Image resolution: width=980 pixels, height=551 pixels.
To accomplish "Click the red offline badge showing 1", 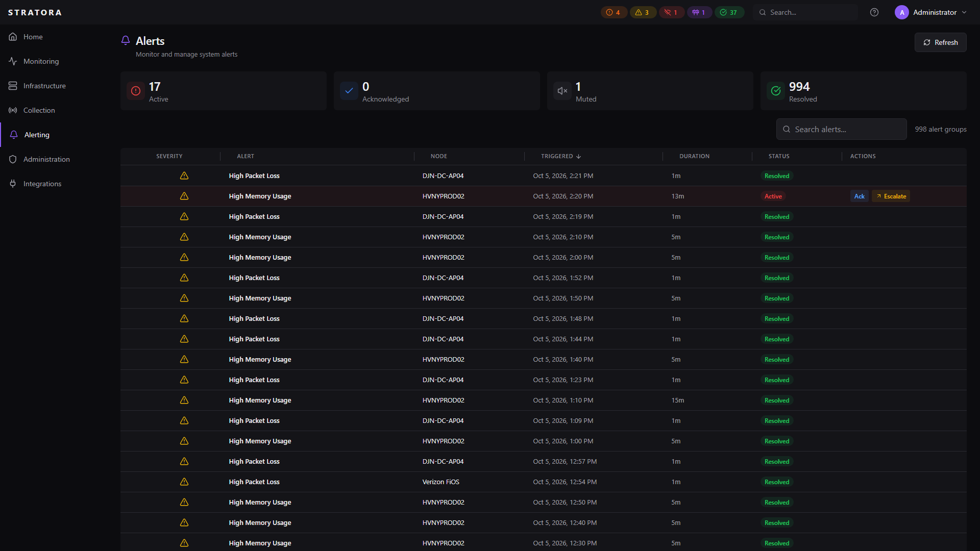I will [671, 12].
